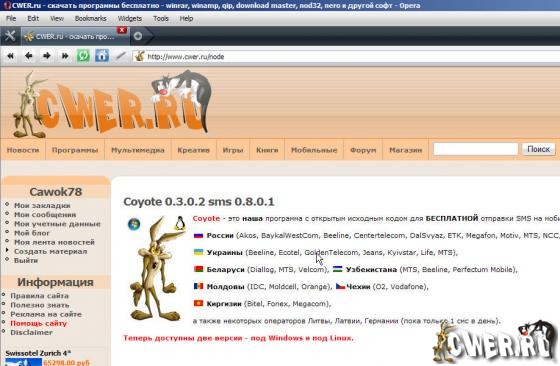
Task: Open the closed tabs wrench icon
Action: click(x=10, y=36)
